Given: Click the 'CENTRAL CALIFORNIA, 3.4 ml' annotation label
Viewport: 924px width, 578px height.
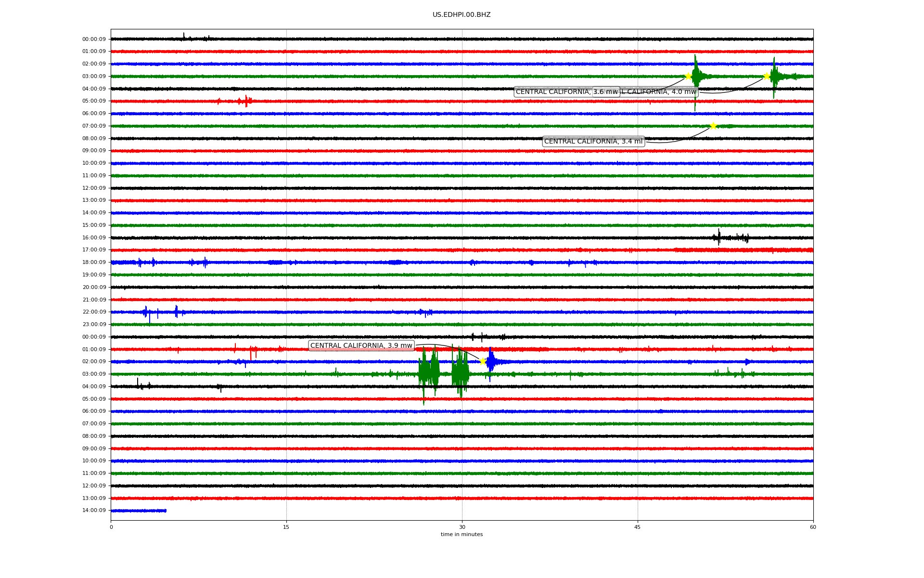Looking at the screenshot, I should (x=593, y=141).
